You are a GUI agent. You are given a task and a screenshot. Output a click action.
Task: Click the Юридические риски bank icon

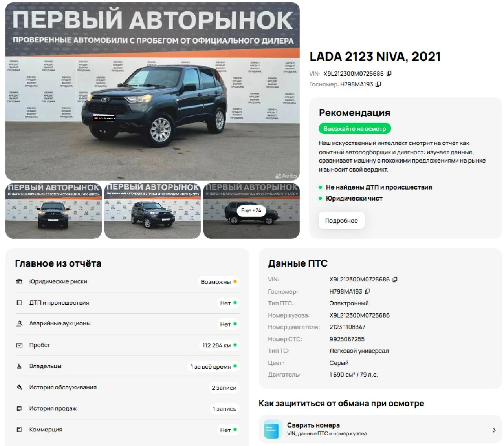tap(19, 281)
